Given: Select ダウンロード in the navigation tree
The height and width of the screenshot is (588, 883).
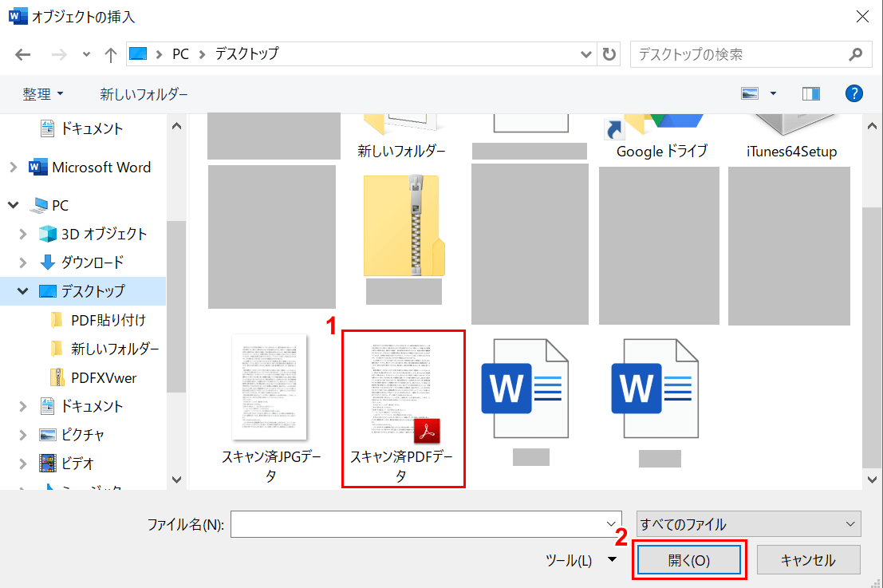Looking at the screenshot, I should [x=92, y=262].
